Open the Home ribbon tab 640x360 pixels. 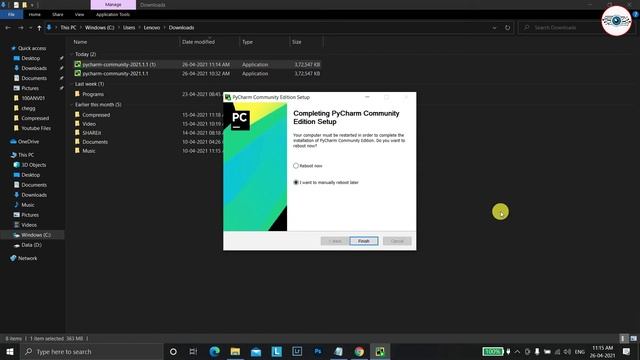click(35, 14)
